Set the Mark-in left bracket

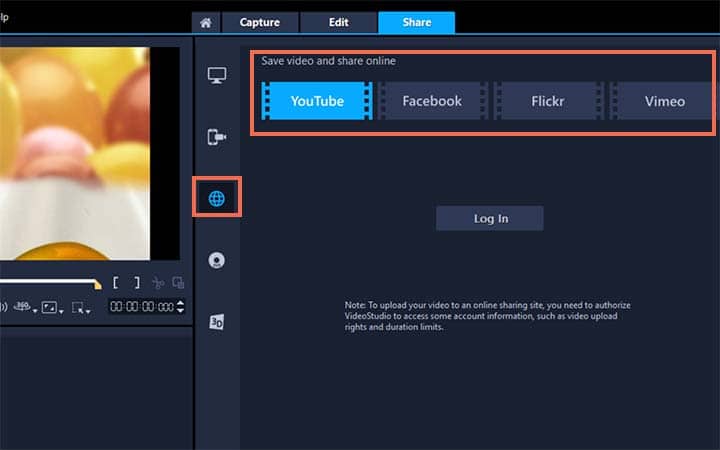[x=116, y=282]
